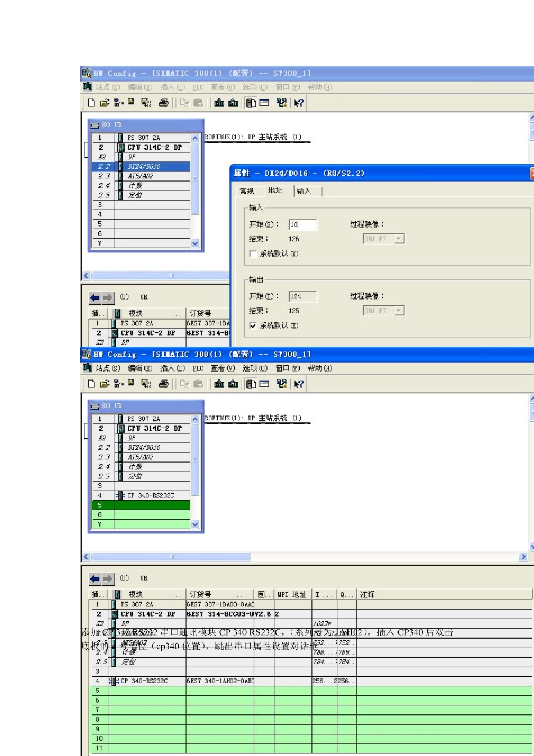Click Save and Compile icon in lower toolbar

[146, 384]
